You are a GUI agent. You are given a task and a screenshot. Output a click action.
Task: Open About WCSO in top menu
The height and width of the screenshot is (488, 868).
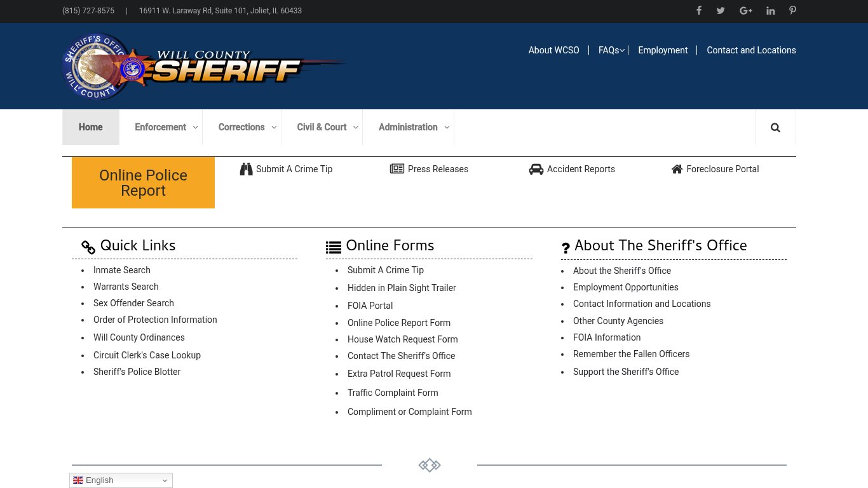(x=554, y=50)
